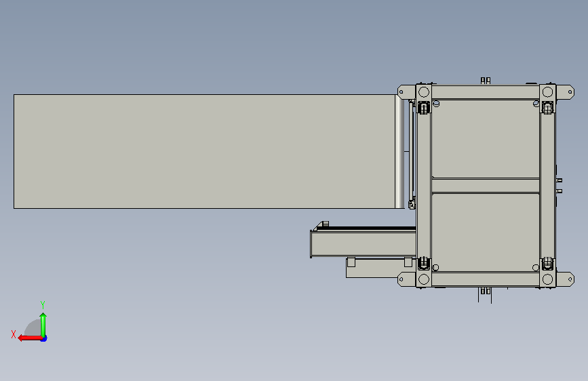Select the large circle at the frame's top-right corner

[547, 92]
